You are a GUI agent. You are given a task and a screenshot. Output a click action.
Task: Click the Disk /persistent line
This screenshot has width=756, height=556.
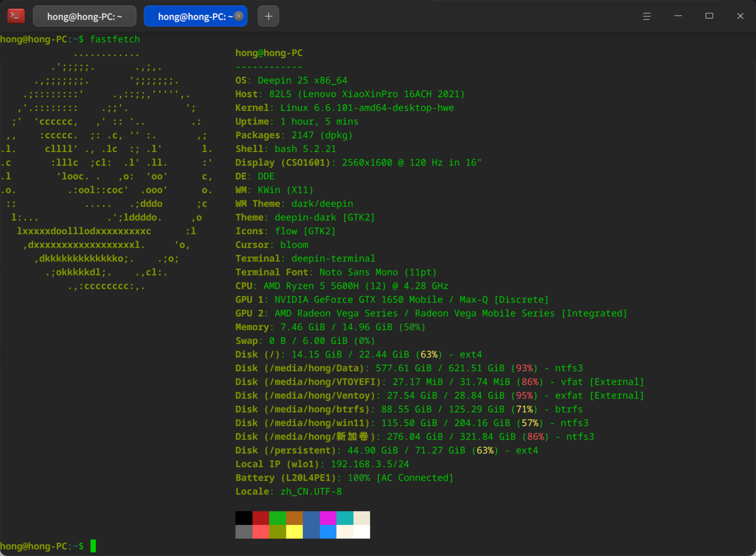(387, 450)
